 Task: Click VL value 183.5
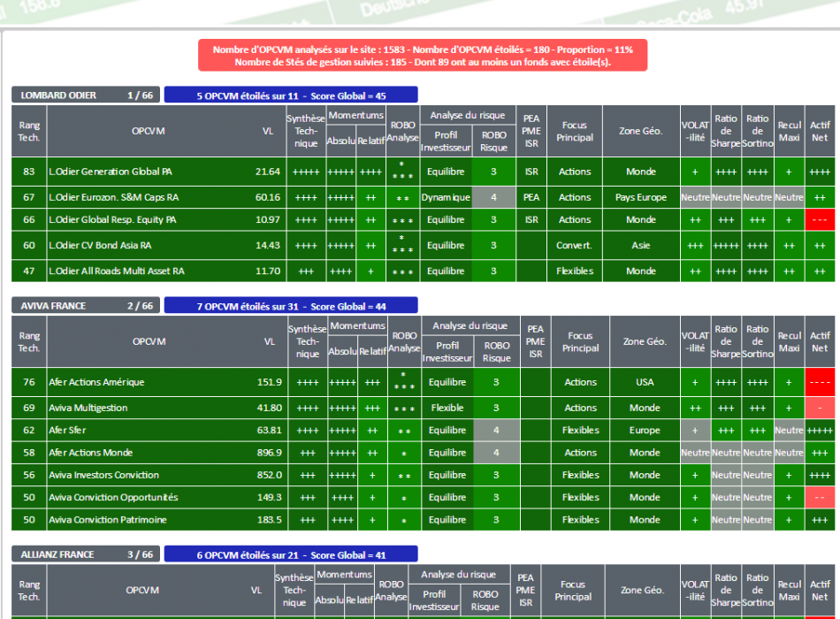270,520
